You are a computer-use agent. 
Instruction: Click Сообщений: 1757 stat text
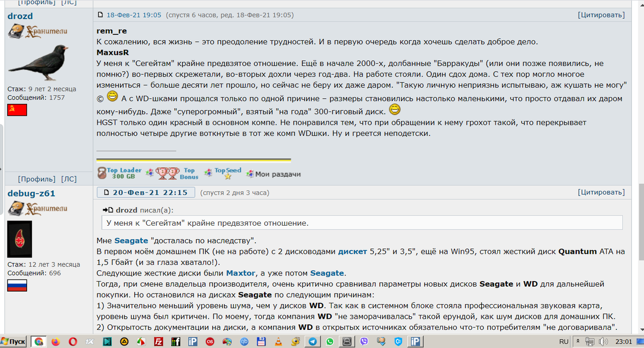[36, 98]
